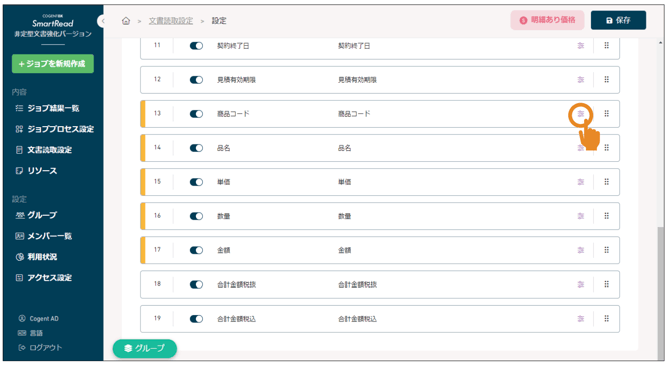This screenshot has width=670, height=366.
Task: Click drag handle of row 15 単価
Action: click(x=606, y=182)
